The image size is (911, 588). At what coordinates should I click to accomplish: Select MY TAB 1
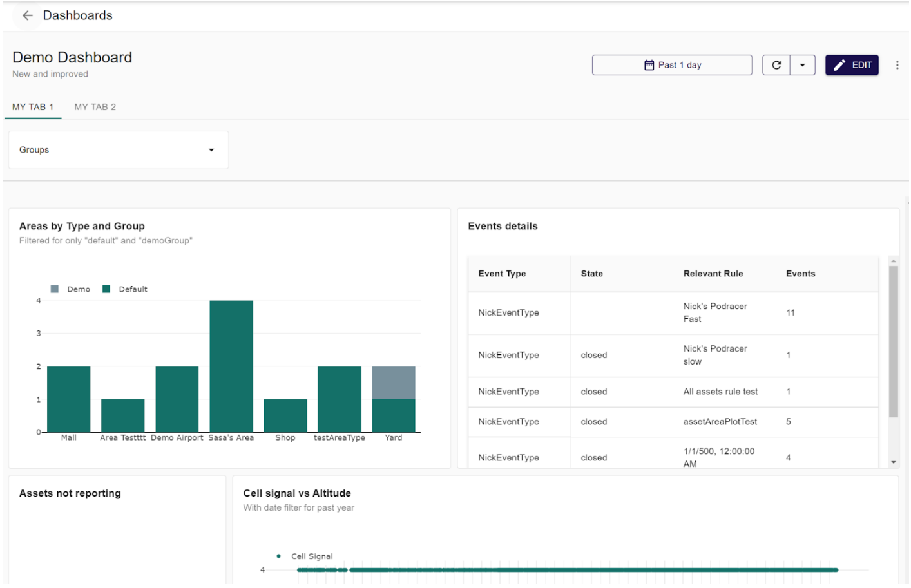click(x=33, y=107)
